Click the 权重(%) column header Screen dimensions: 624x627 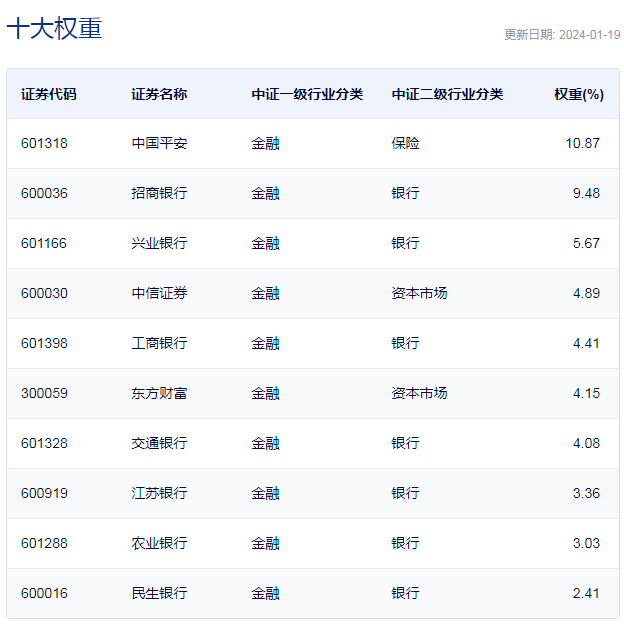(x=579, y=94)
